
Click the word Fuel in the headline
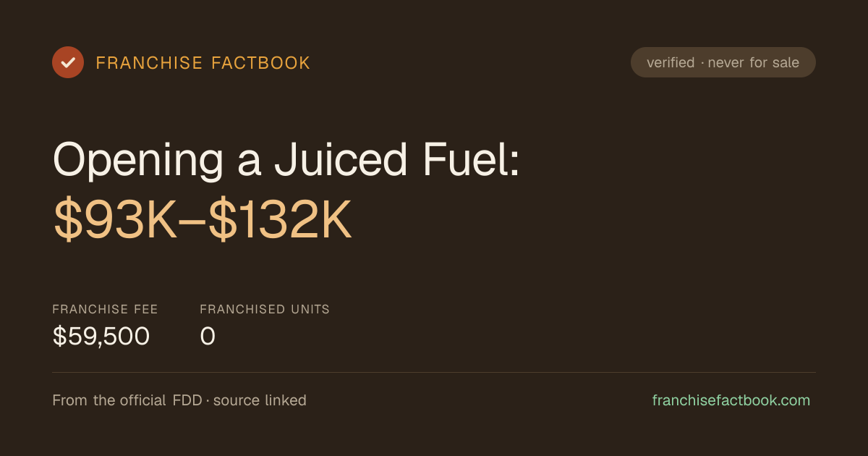pos(469,159)
